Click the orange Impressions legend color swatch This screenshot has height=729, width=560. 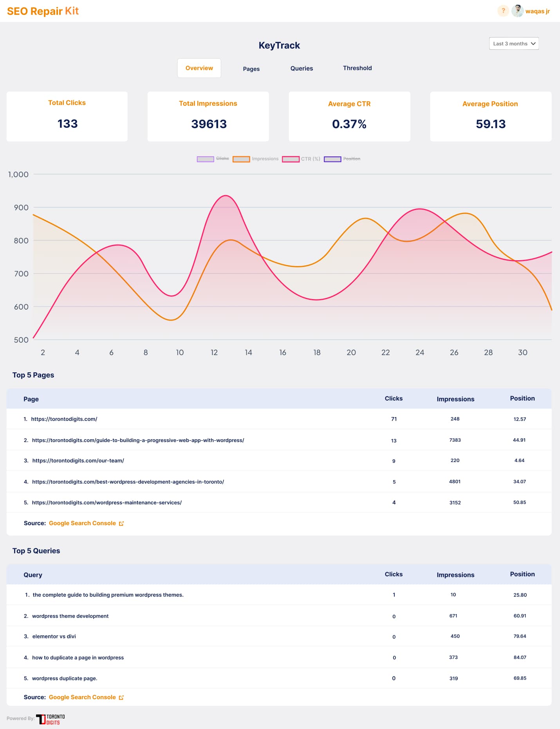[241, 159]
